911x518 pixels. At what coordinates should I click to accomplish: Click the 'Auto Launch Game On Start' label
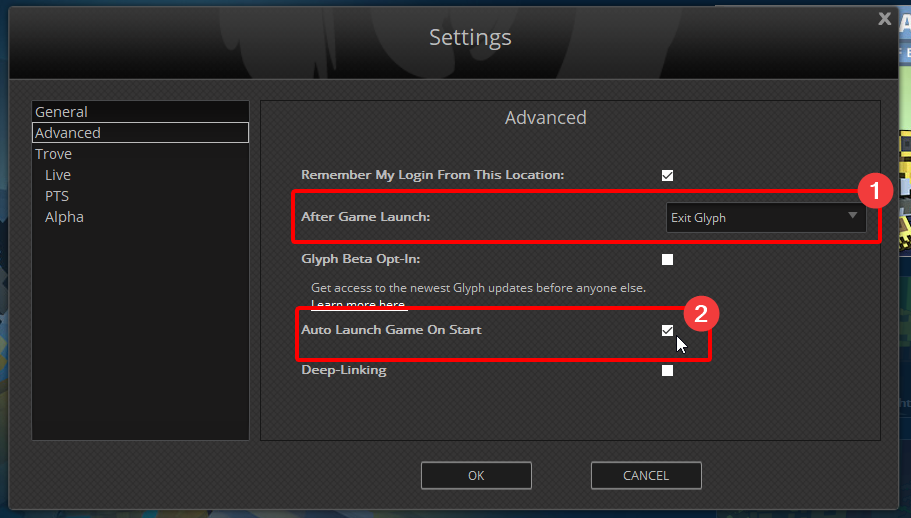tap(392, 329)
